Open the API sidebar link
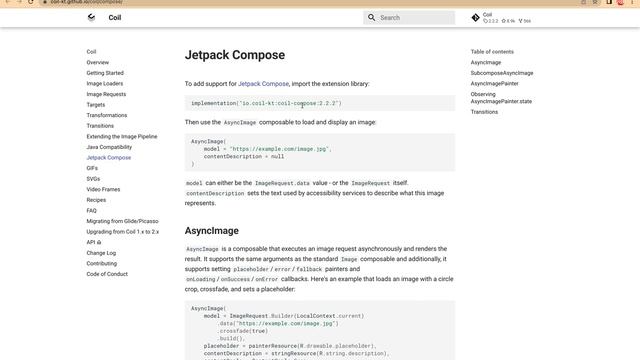Image resolution: width=640 pixels, height=360 pixels. [93, 242]
